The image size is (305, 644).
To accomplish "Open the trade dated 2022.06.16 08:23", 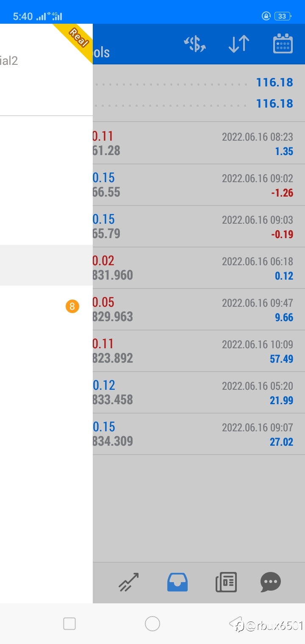I will (x=199, y=144).
